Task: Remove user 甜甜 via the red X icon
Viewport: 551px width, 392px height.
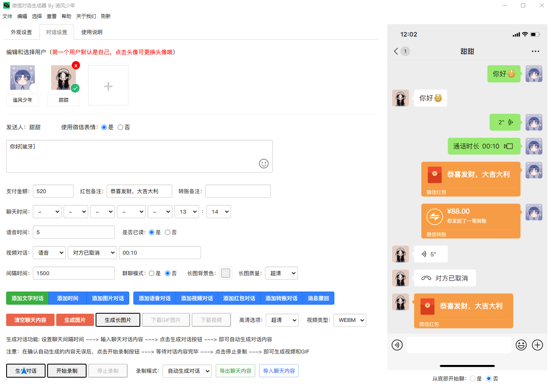Action: click(x=75, y=65)
